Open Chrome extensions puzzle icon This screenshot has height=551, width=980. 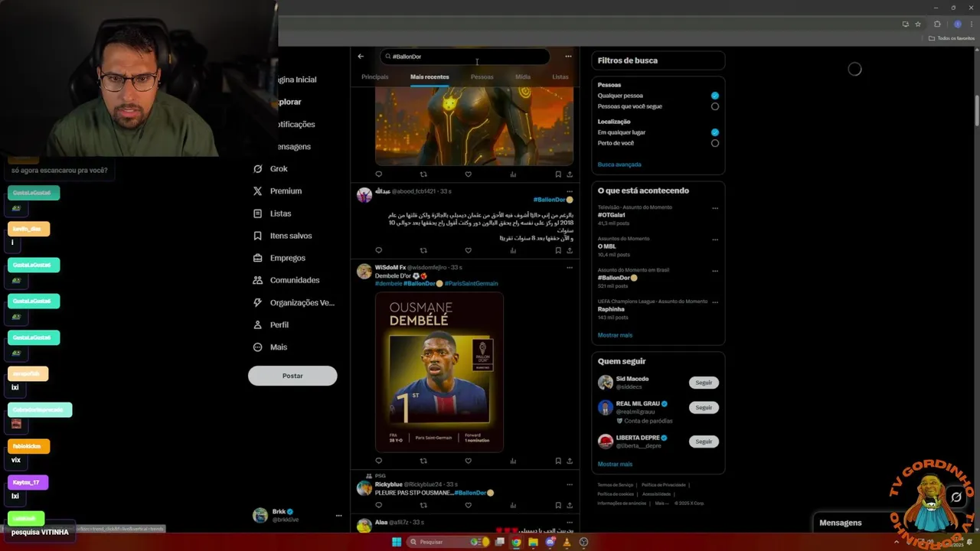937,24
